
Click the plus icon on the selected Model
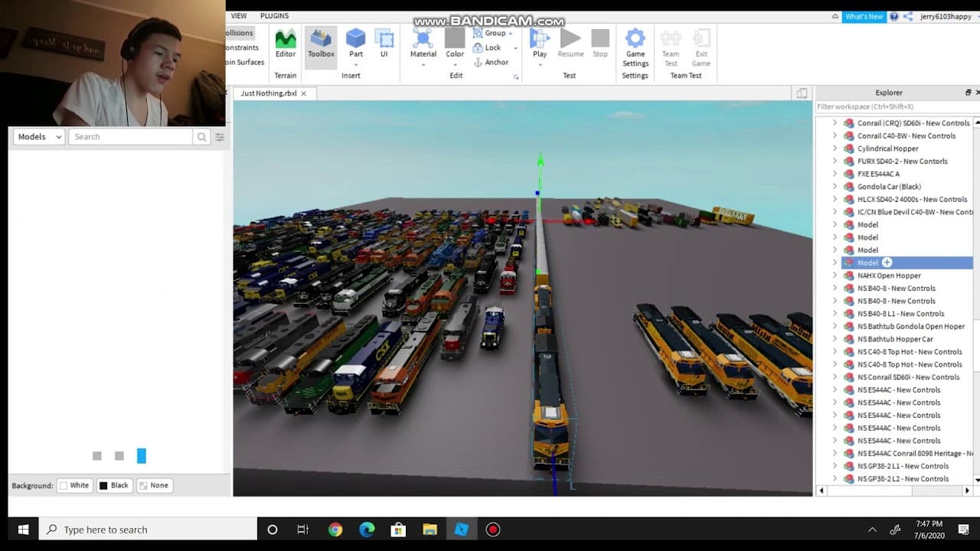pos(887,262)
